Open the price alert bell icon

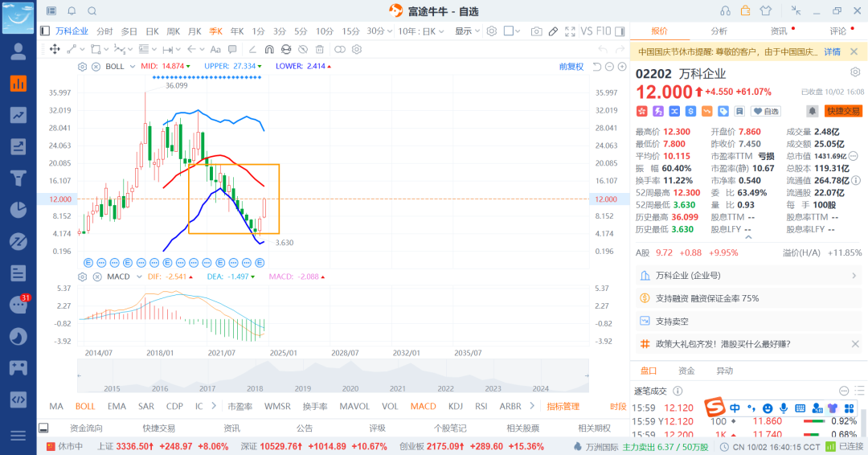click(812, 111)
